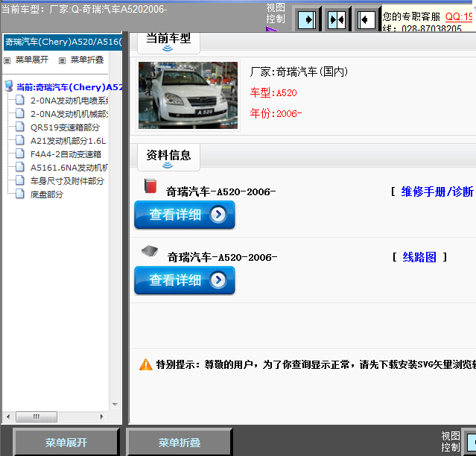Click the warning triangle icon by 特别提示
This screenshot has height=456, width=476.
pos(146,364)
